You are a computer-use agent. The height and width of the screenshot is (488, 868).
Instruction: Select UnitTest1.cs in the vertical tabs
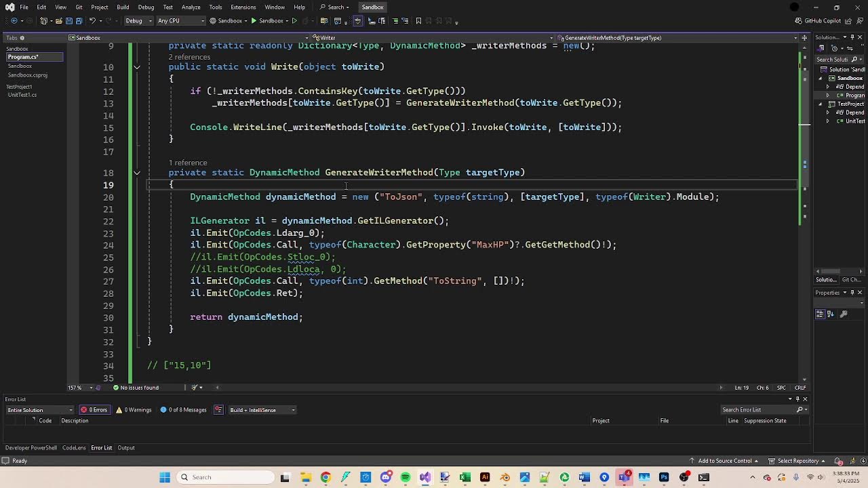[x=22, y=95]
